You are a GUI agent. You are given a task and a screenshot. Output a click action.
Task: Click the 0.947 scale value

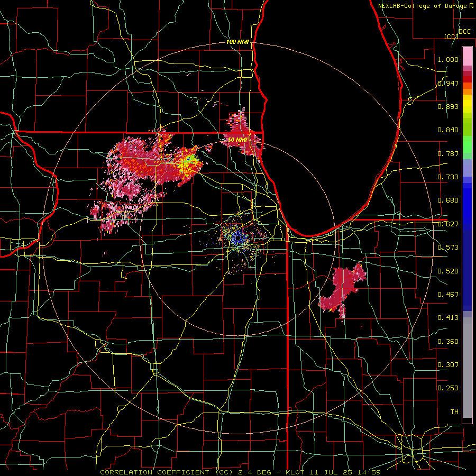[448, 83]
